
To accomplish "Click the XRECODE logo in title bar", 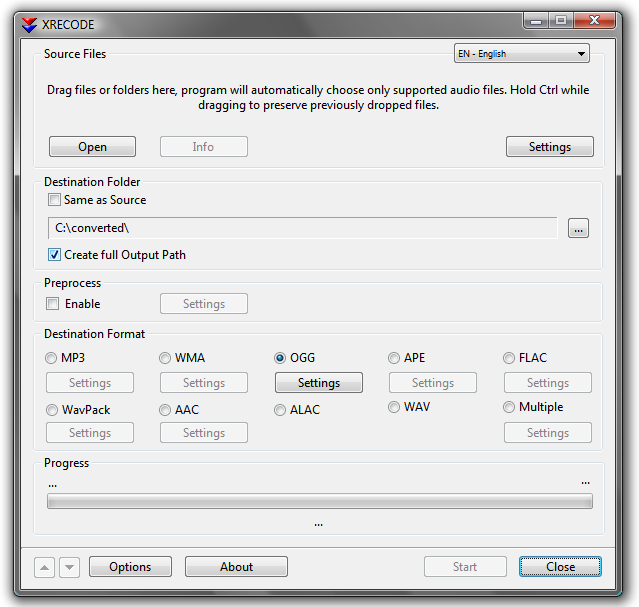I will pyautogui.click(x=29, y=25).
